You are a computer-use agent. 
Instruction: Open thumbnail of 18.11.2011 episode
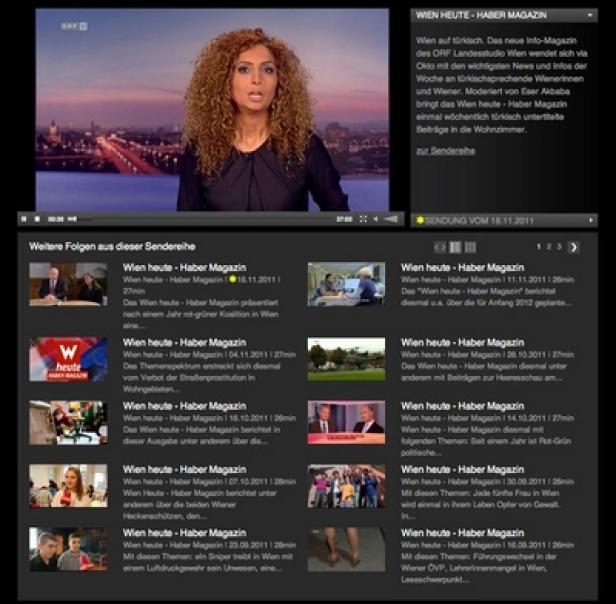[x=68, y=284]
